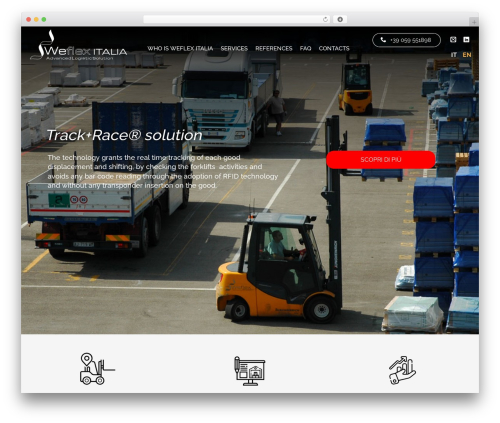Switch language to IT
This screenshot has height=423, width=500.
(454, 55)
